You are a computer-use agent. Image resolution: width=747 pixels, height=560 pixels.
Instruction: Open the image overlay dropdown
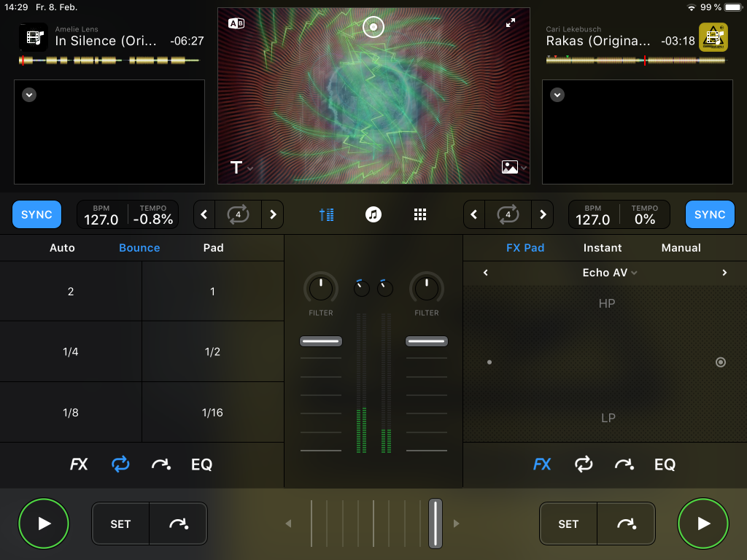point(514,168)
